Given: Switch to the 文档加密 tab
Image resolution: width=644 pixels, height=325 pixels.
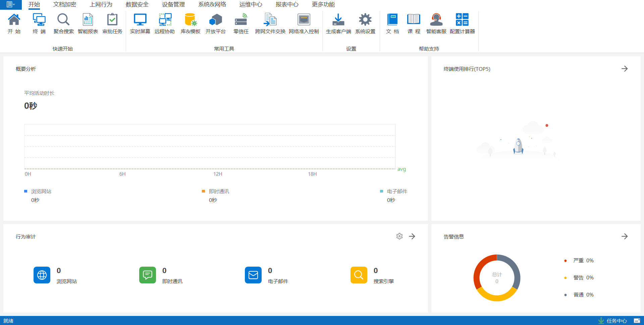Looking at the screenshot, I should pyautogui.click(x=65, y=4).
